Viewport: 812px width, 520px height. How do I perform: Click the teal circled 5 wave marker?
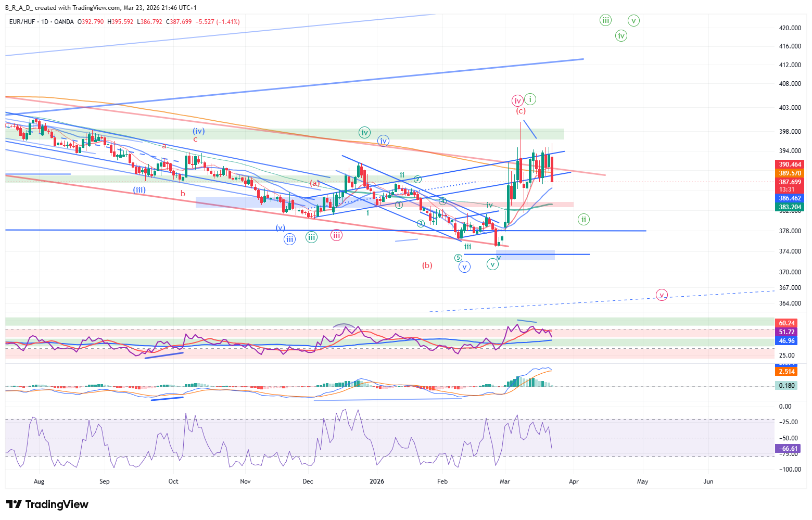click(x=458, y=258)
